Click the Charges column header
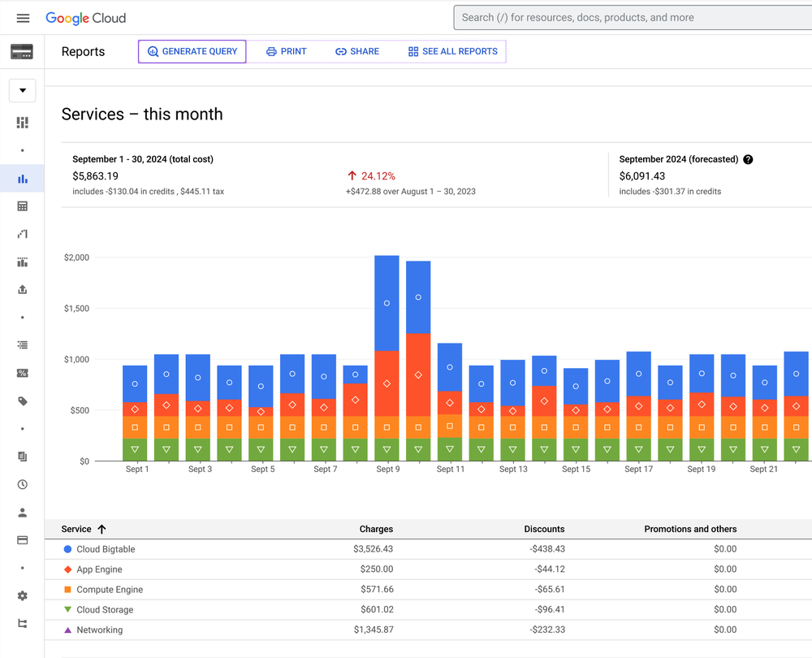 376,529
